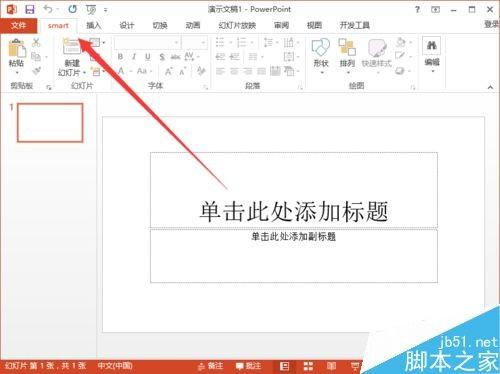
Task: Toggle Italic formatting
Action: coord(134,57)
